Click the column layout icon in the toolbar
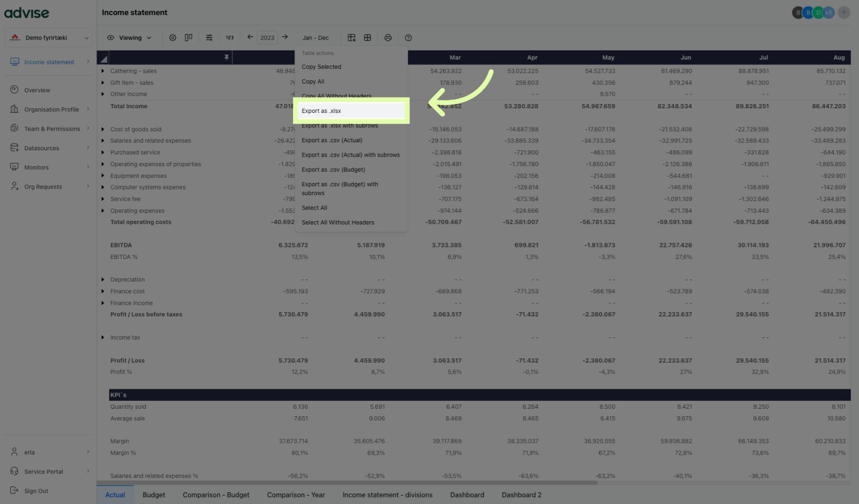The height and width of the screenshot is (504, 859). (x=189, y=37)
